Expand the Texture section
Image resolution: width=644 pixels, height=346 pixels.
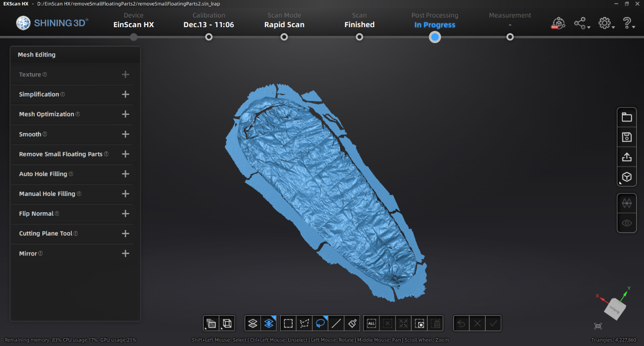[x=126, y=75]
